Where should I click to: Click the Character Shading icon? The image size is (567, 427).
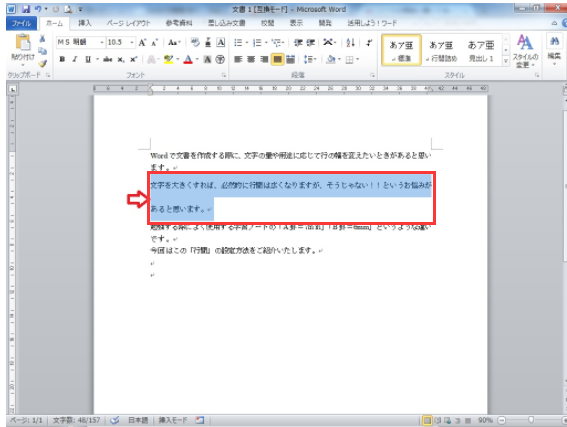pos(207,59)
